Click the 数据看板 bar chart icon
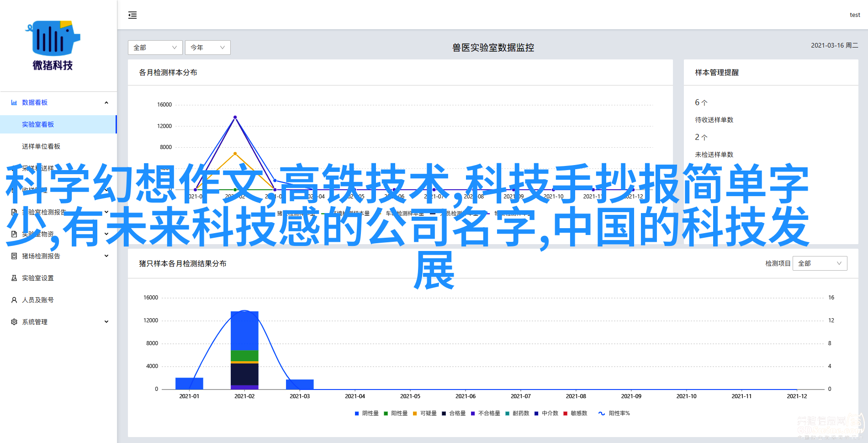The height and width of the screenshot is (443, 868). click(x=14, y=102)
